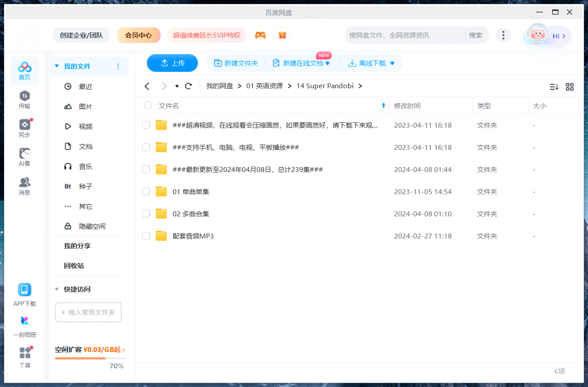The image size is (588, 387).
Task: Tick the checkbox next to 配套音频MP3
Action: 146,236
